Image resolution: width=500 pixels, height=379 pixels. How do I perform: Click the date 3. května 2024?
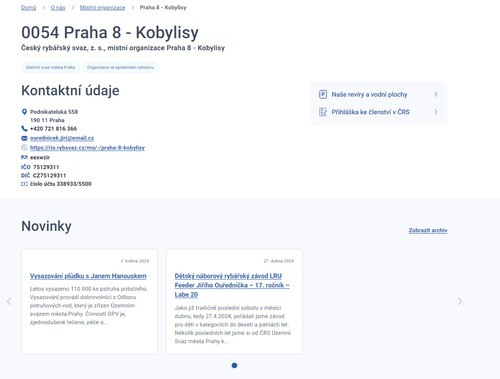pyautogui.click(x=135, y=261)
